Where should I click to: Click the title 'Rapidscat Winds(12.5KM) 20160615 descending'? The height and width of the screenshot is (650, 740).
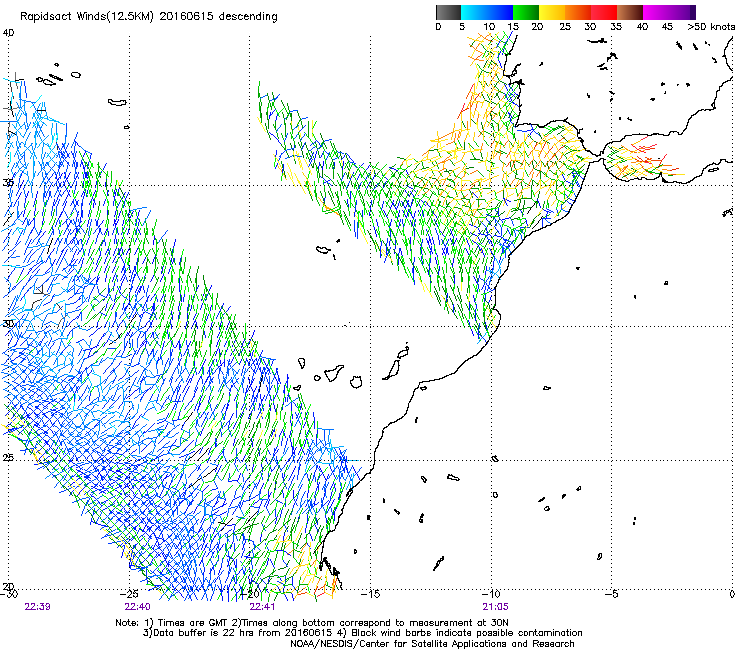tap(149, 16)
